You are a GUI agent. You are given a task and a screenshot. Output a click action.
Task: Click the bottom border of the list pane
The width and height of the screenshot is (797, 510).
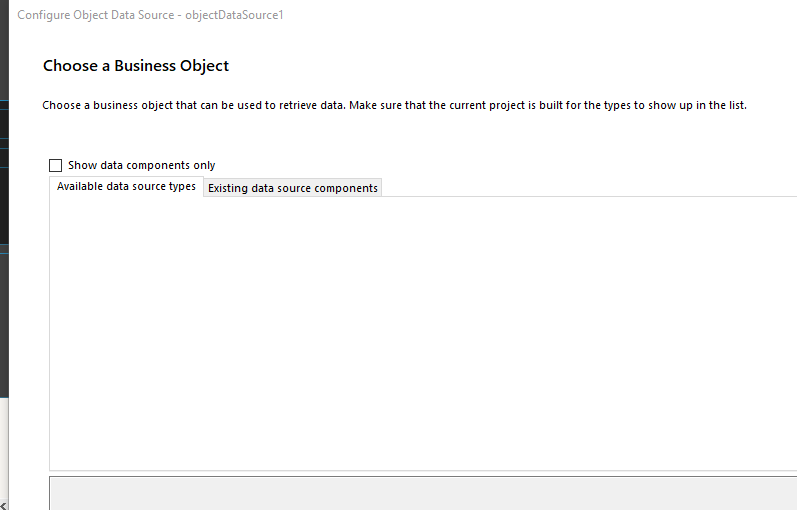[420, 470]
